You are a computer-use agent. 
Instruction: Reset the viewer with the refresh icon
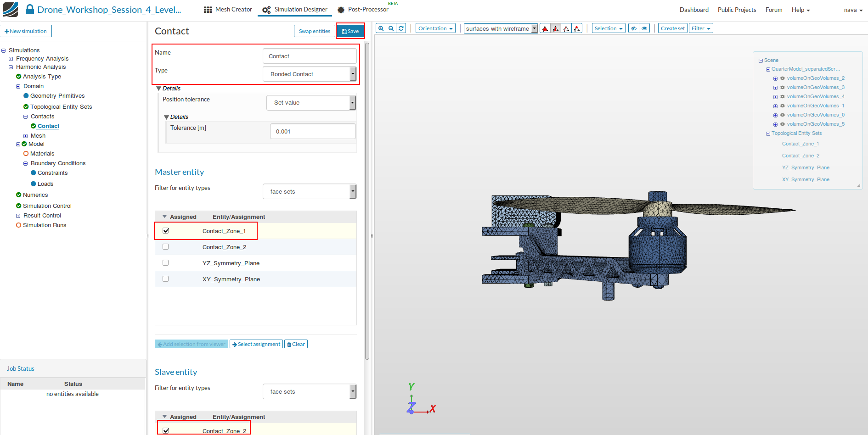click(x=401, y=28)
